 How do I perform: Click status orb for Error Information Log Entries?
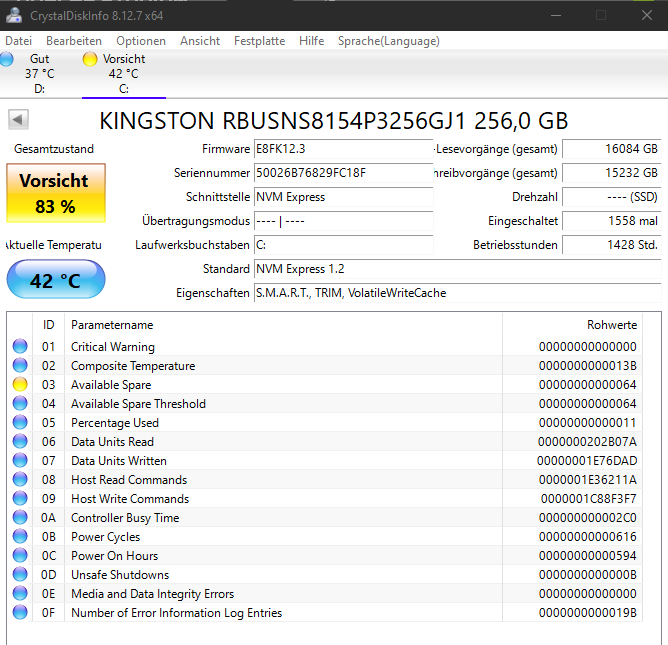pos(20,612)
